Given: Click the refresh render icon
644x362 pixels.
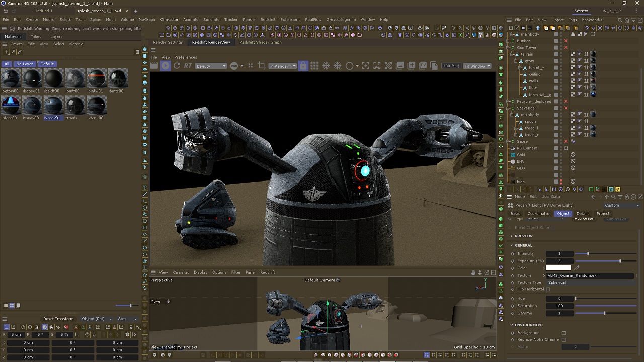Looking at the screenshot, I should pos(177,66).
